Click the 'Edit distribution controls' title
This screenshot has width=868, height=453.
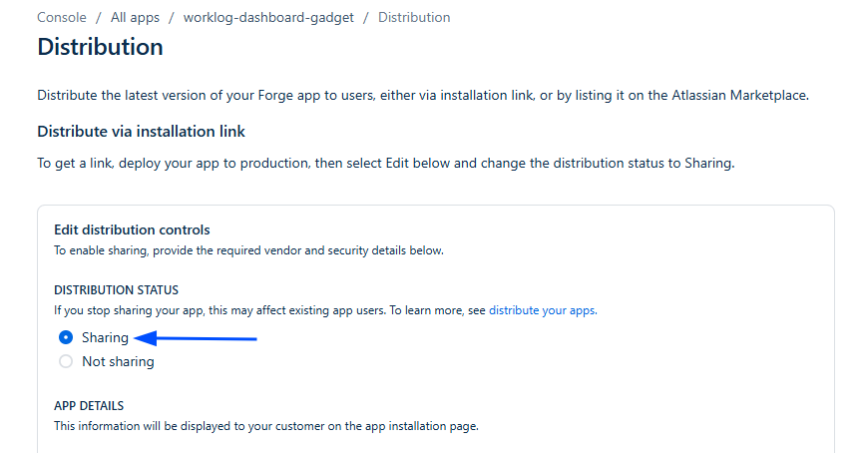[x=132, y=229]
